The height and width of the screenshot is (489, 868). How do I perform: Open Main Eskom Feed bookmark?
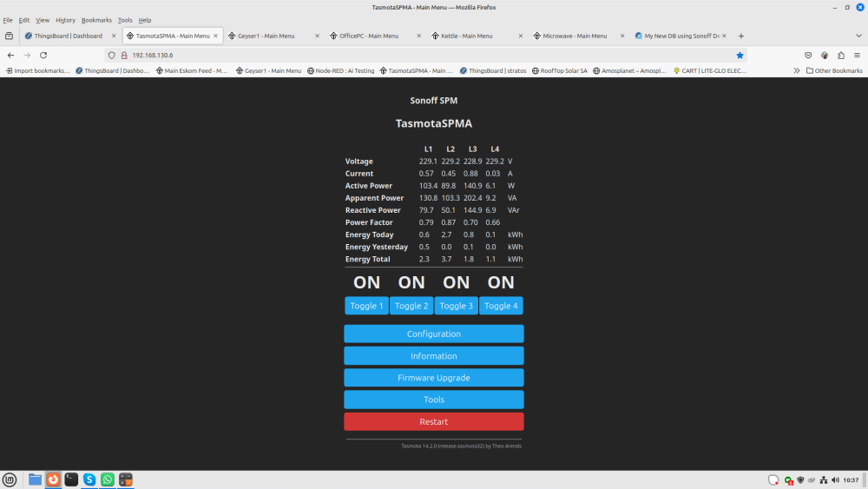(192, 71)
